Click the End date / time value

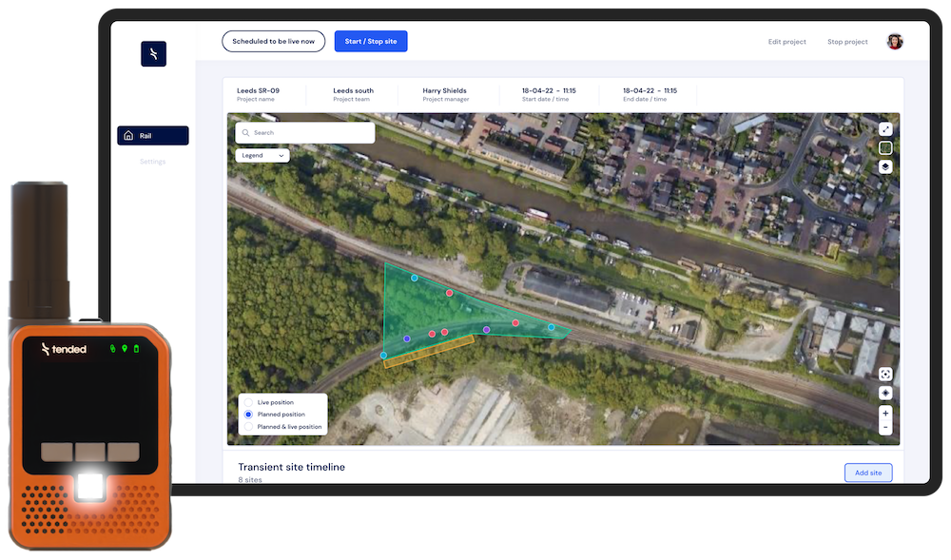[650, 91]
